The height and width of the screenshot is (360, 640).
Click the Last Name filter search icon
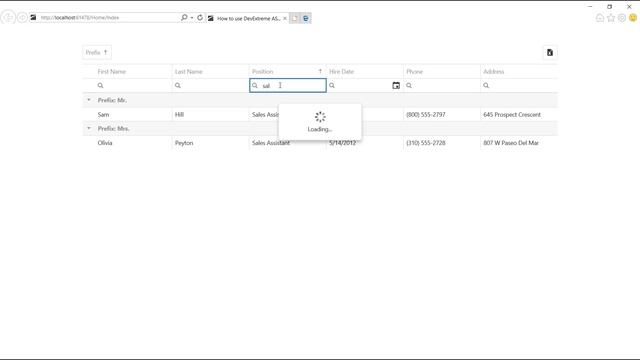pos(178,85)
